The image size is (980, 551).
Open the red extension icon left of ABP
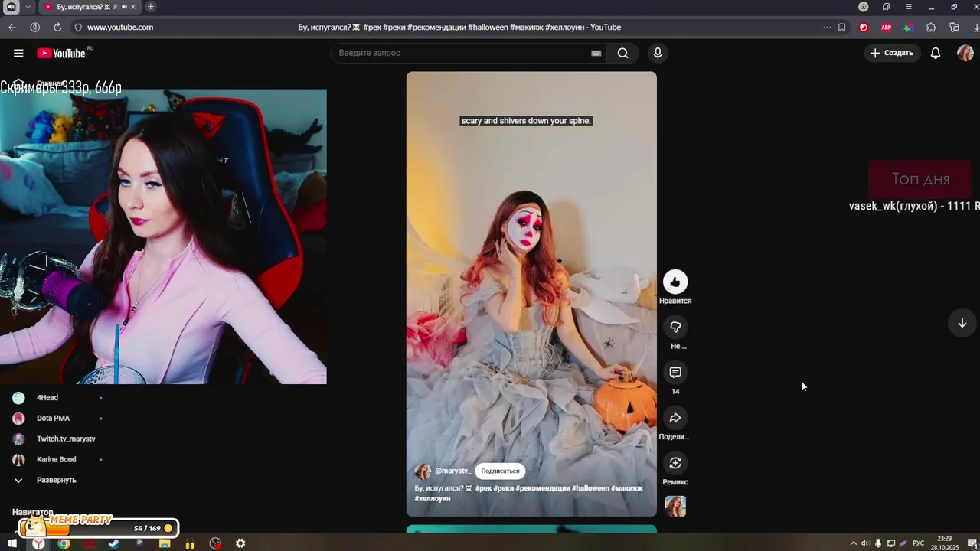tap(864, 27)
